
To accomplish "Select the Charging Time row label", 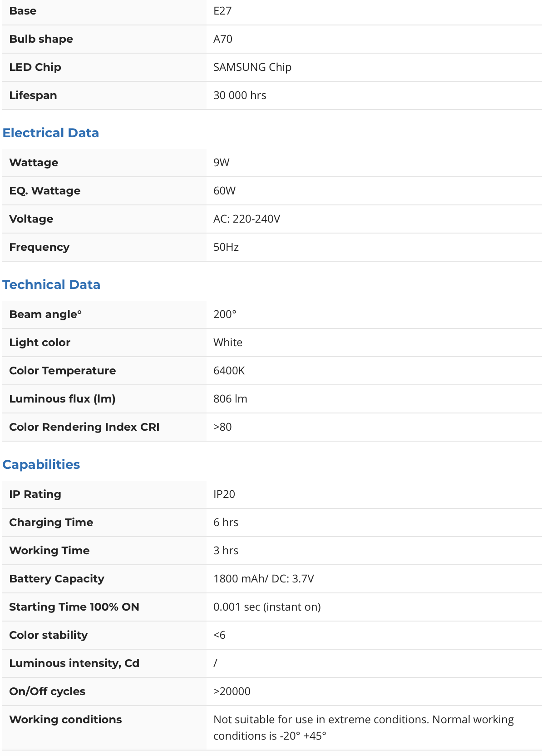I will click(x=51, y=522).
